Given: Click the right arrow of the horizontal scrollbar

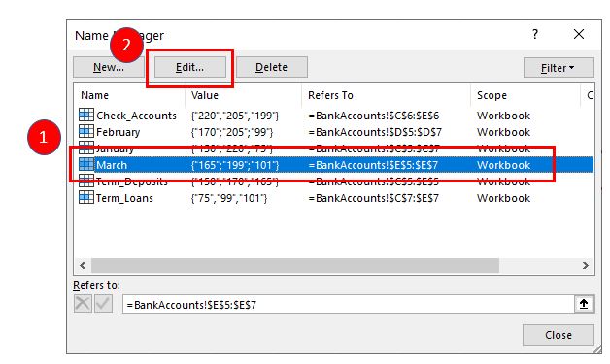Looking at the screenshot, I should click(586, 265).
